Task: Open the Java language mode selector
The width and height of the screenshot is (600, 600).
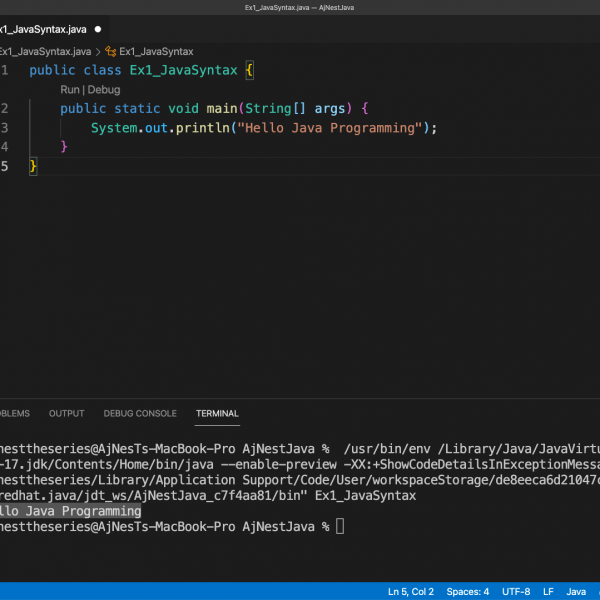Action: click(x=577, y=592)
